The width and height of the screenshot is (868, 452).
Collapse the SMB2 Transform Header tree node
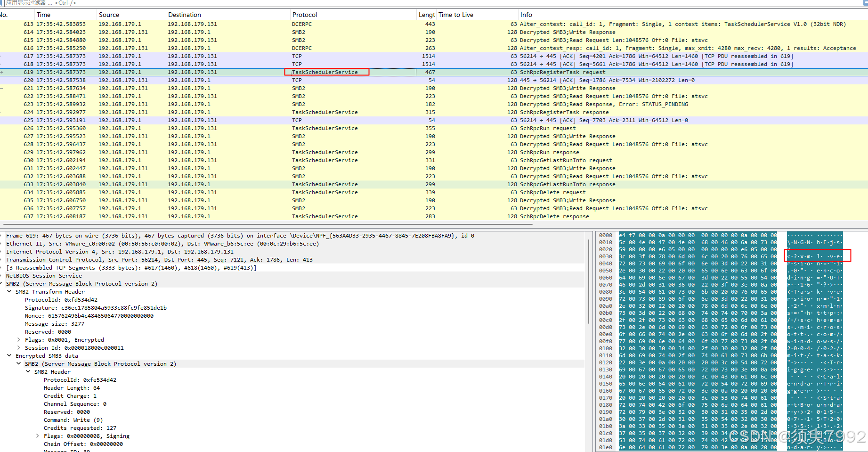tap(9, 292)
